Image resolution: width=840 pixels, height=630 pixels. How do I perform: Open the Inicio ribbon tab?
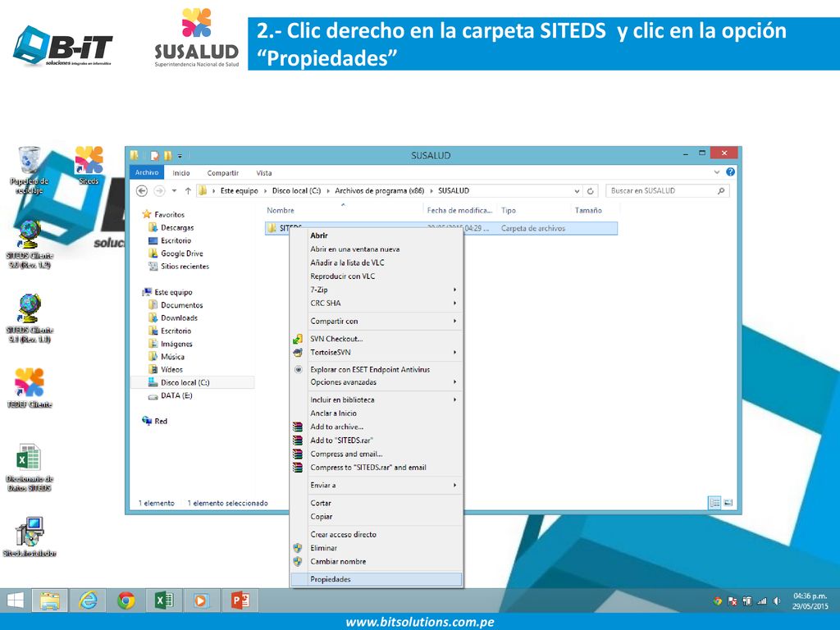[x=181, y=173]
